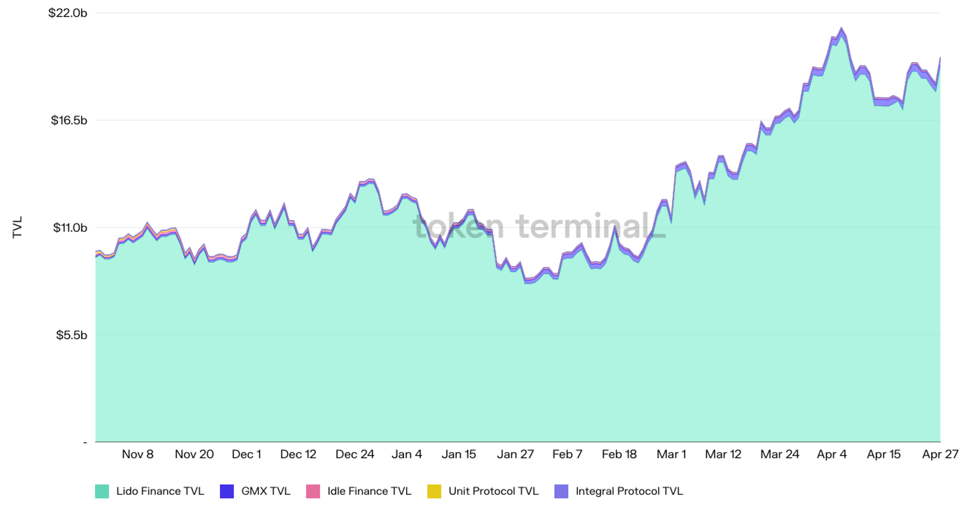
Task: Click the GMX TVL blue legend swatch
Action: (x=227, y=491)
